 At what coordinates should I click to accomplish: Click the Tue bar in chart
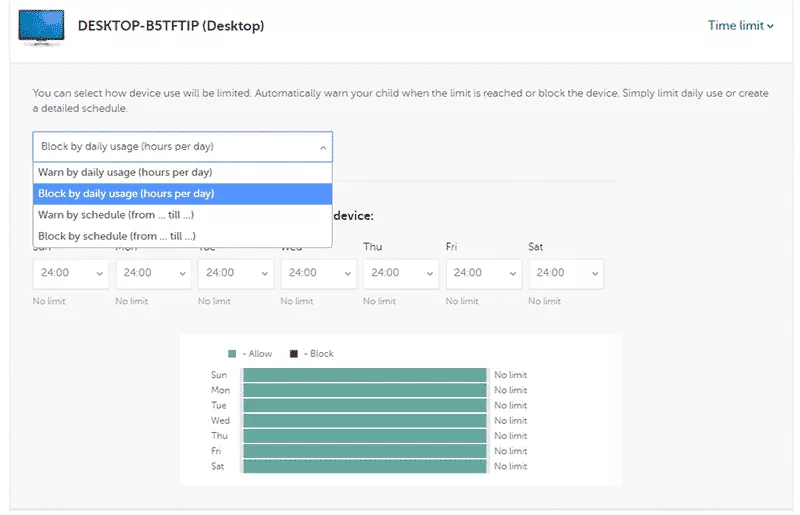coord(365,406)
